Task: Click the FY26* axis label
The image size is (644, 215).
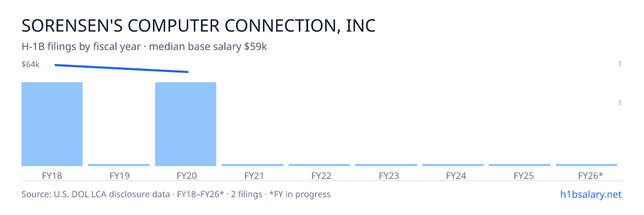Action: [x=590, y=176]
